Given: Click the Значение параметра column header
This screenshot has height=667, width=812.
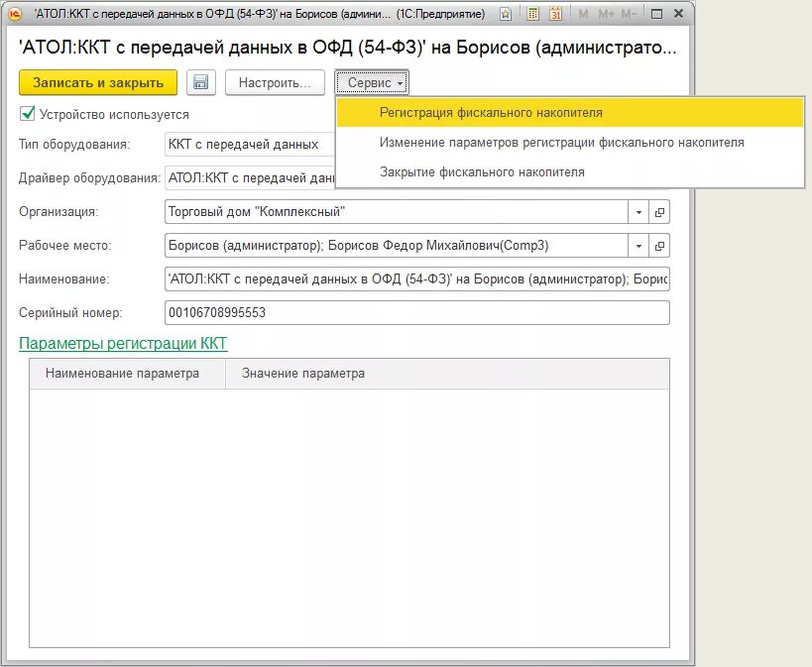Looking at the screenshot, I should coord(447,374).
